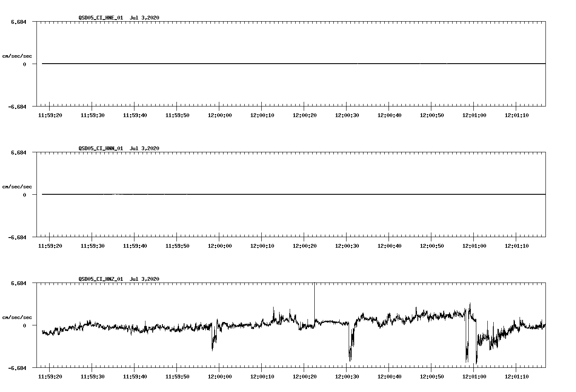The image size is (576, 392).
Task: Click the 0 axis label on HNZ plot
Action: coord(25,325)
